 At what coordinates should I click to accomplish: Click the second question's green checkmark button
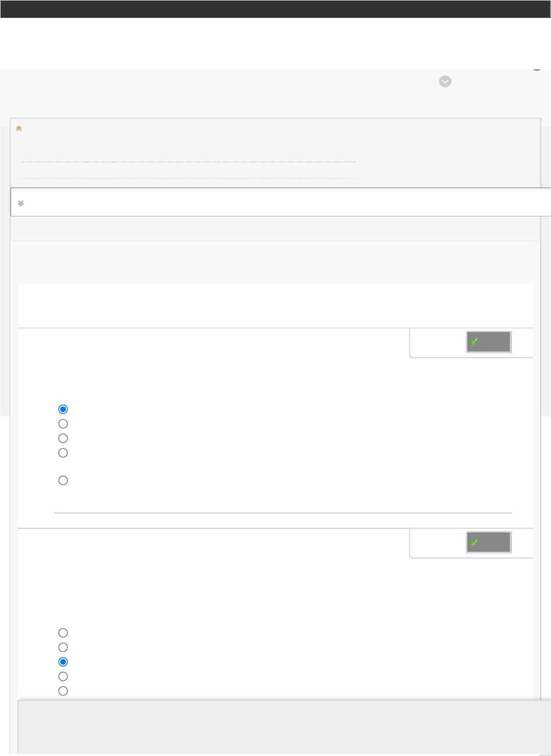[488, 542]
